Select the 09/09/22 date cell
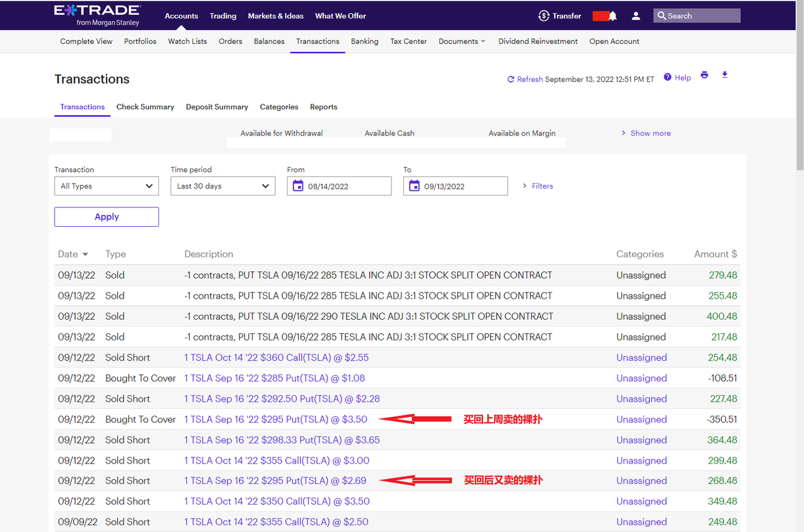The width and height of the screenshot is (804, 532). coord(77,522)
